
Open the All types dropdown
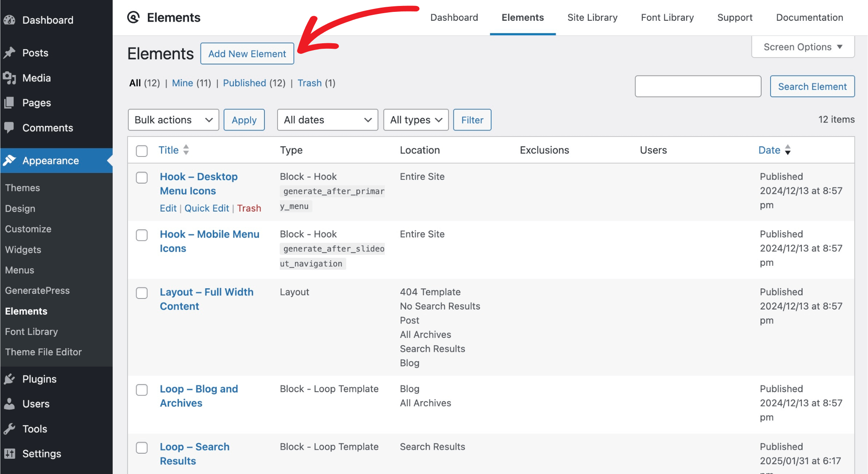(416, 120)
